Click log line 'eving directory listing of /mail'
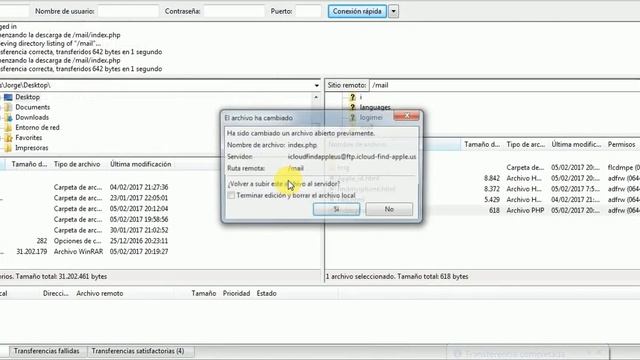The width and height of the screenshot is (640, 360). tap(50, 44)
